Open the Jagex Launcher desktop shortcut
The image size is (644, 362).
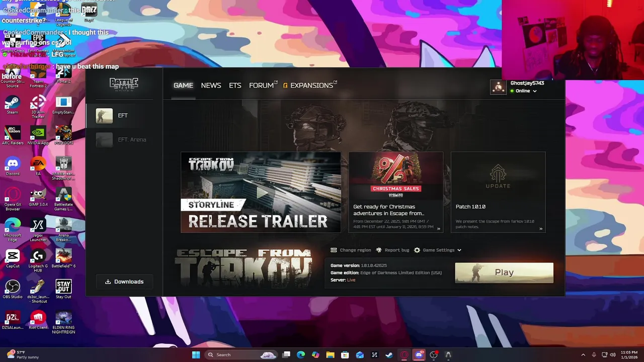coord(38,230)
